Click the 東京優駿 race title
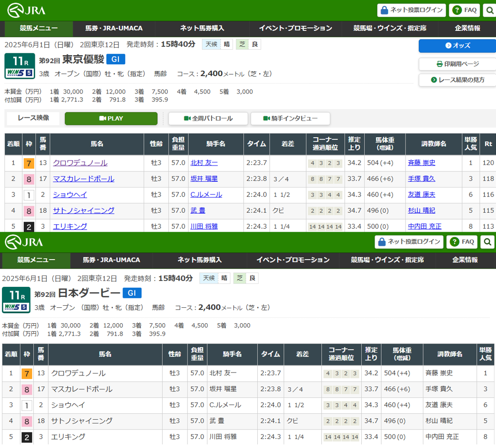Image resolution: width=496 pixels, height=448 pixels. coord(83,59)
